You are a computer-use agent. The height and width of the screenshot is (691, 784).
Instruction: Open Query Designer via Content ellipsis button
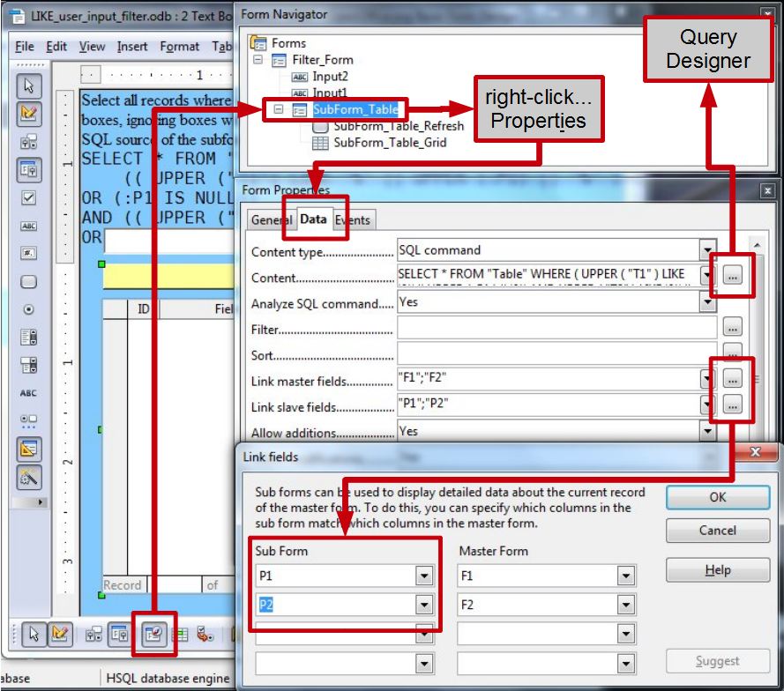[x=733, y=276]
